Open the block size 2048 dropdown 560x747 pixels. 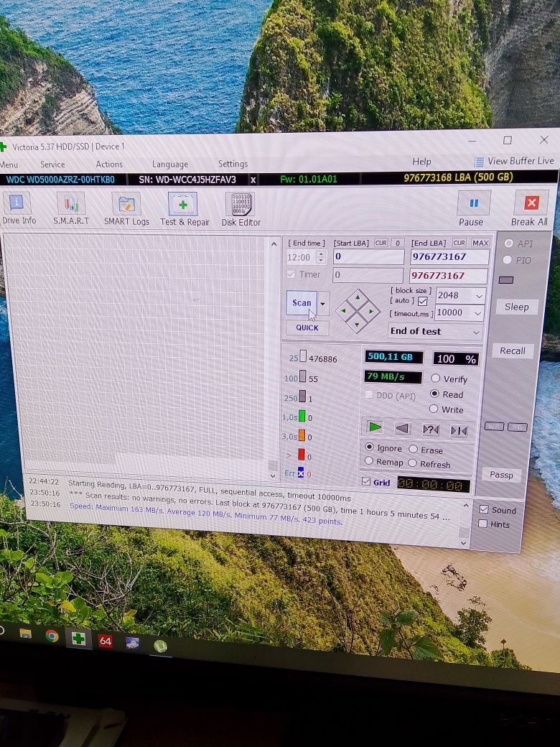click(x=479, y=296)
